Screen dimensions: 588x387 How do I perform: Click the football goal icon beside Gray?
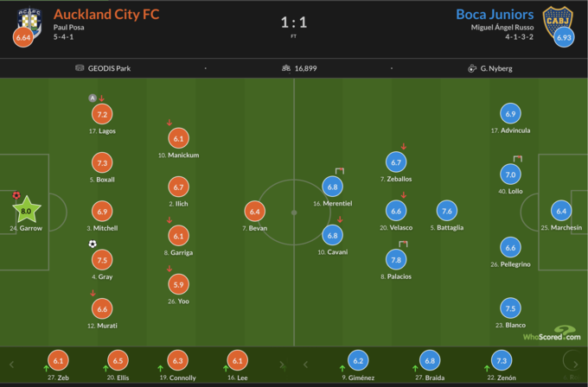coord(93,244)
